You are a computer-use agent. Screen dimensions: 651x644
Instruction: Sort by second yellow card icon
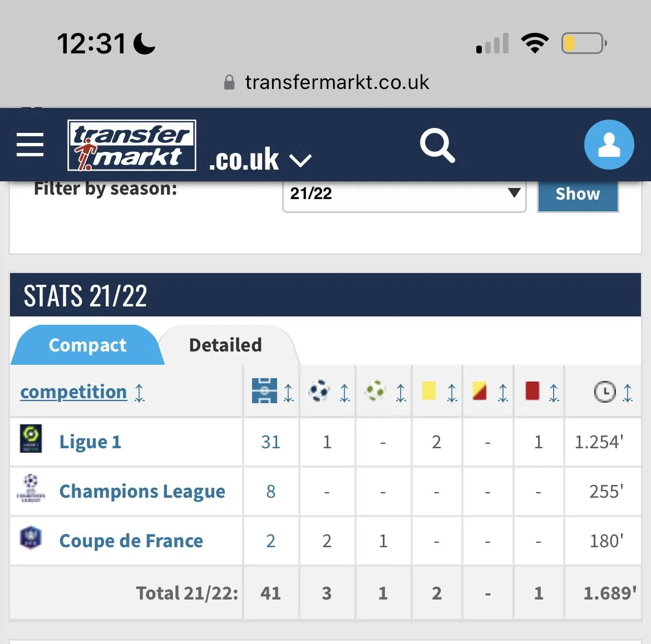[480, 391]
